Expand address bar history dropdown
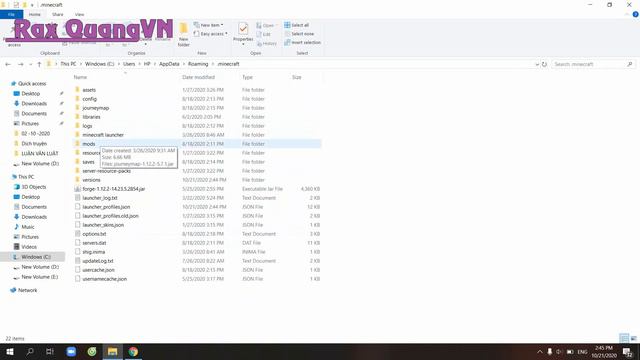 pos(537,64)
